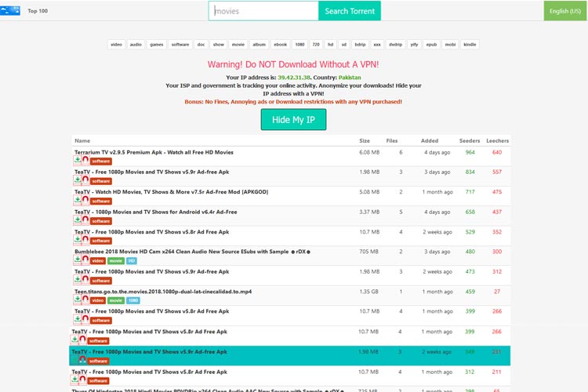Filter by the show tag
Viewport: 588px width, 392px height.
[218, 44]
